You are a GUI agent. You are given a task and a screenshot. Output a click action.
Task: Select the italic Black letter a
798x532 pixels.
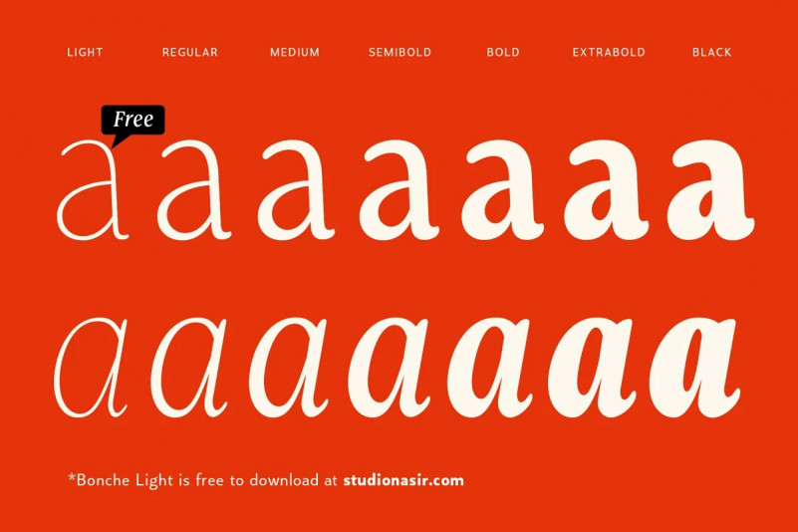(x=694, y=368)
